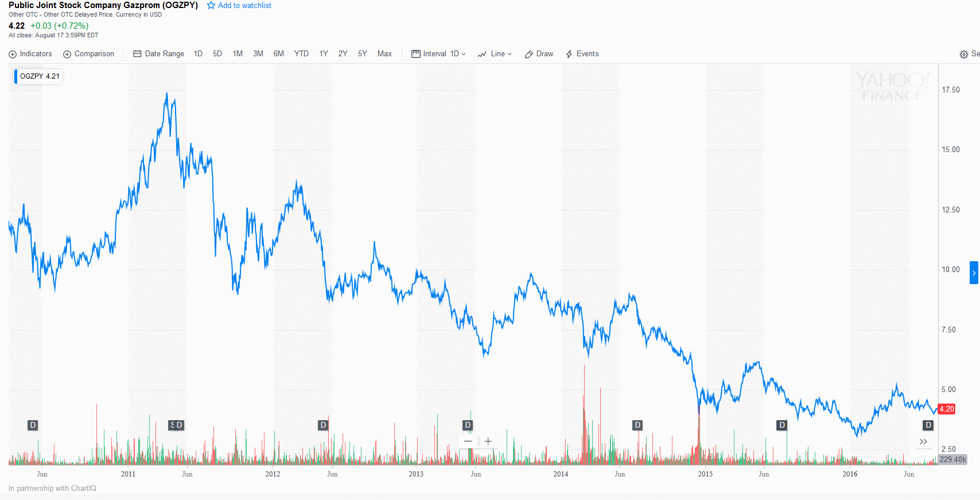
Task: Jump to latest with double-arrow button
Action: pyautogui.click(x=923, y=441)
